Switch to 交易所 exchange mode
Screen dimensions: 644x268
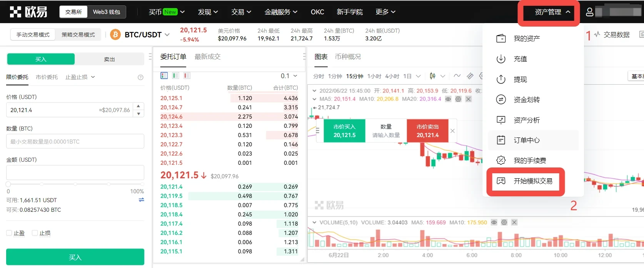tap(73, 12)
